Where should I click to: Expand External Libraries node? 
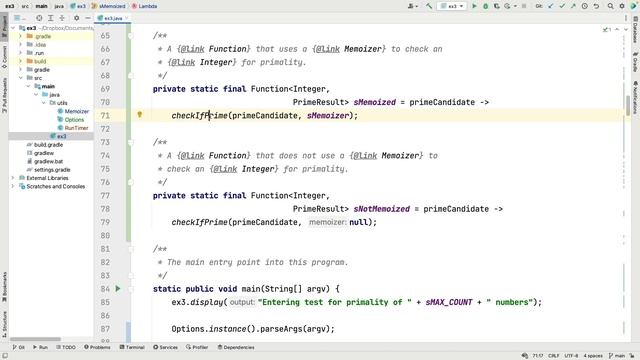(13, 178)
